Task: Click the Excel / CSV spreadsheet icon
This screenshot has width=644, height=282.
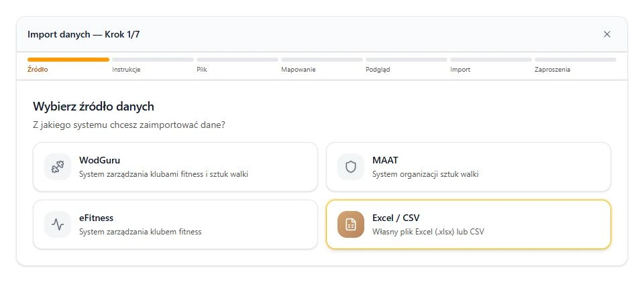Action: [351, 224]
